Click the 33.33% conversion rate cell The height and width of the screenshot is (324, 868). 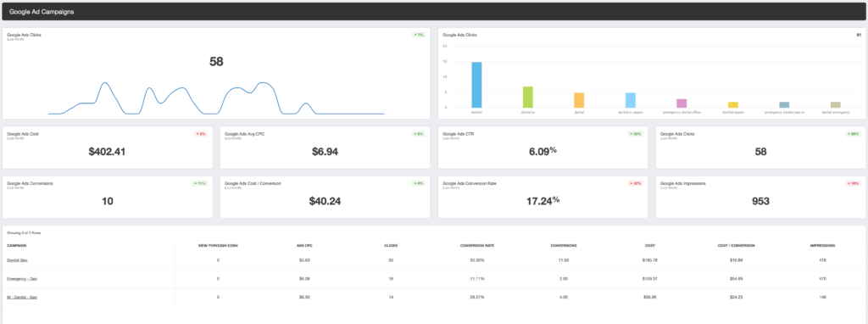click(477, 260)
